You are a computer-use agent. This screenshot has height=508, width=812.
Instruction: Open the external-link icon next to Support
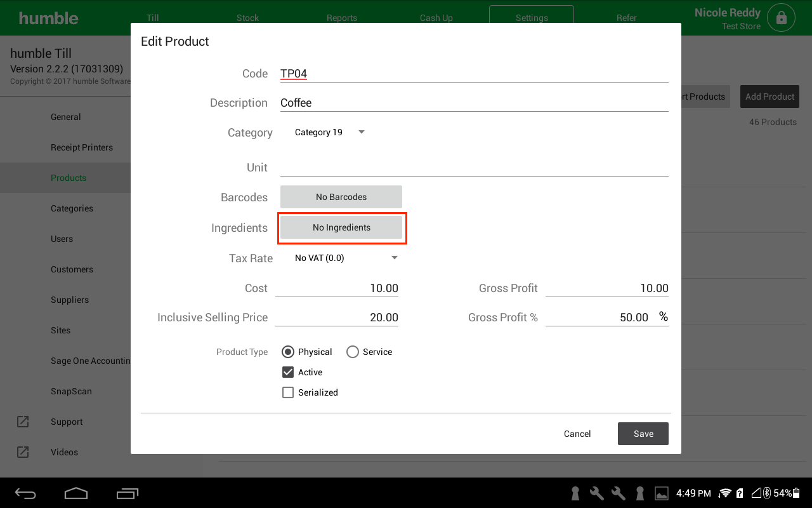(x=23, y=422)
